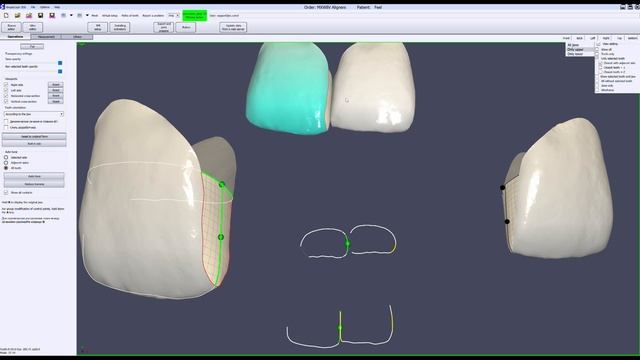Switch to the Left view
The width and height of the screenshot is (640, 360).
[x=593, y=38]
